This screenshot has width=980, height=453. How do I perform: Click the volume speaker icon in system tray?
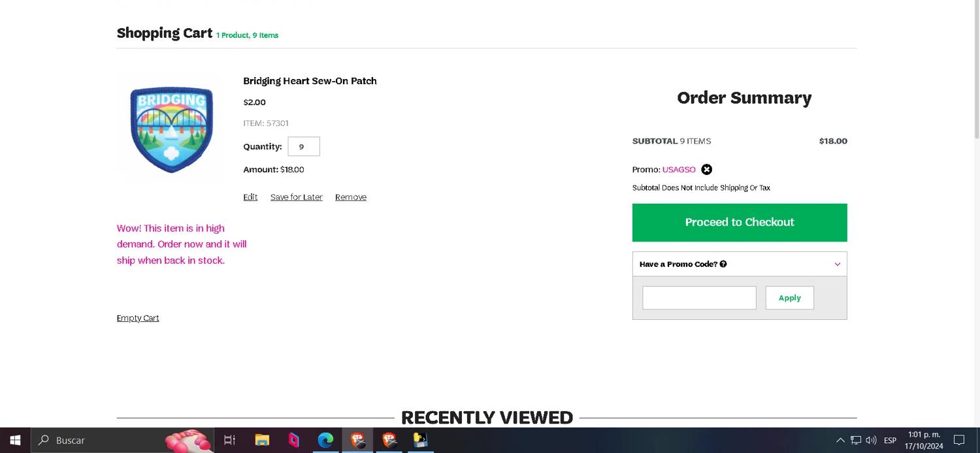tap(871, 440)
